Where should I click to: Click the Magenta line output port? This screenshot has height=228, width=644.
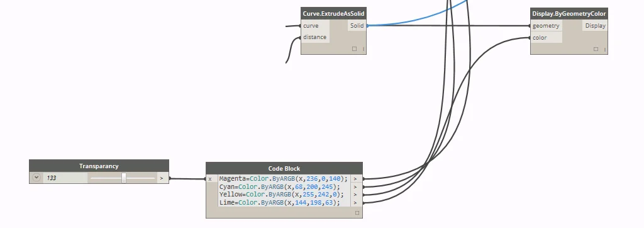point(357,179)
